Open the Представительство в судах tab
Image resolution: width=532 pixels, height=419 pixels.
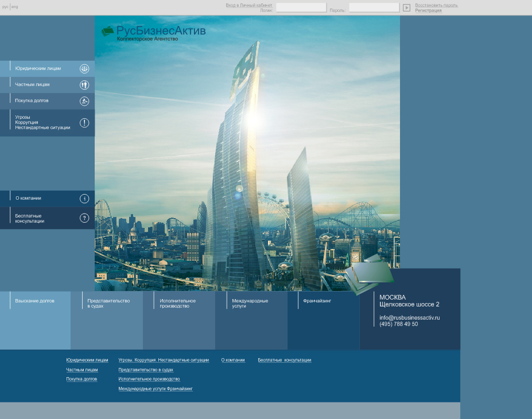click(x=108, y=303)
